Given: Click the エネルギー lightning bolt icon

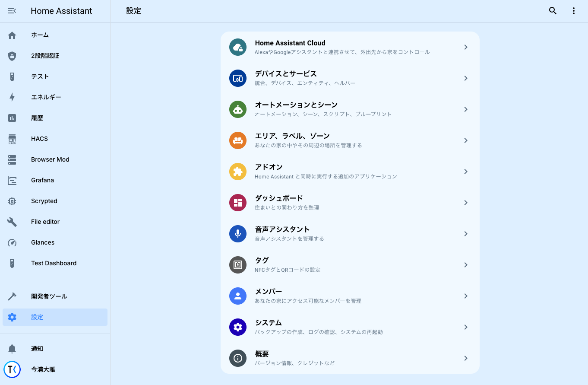Looking at the screenshot, I should point(12,97).
